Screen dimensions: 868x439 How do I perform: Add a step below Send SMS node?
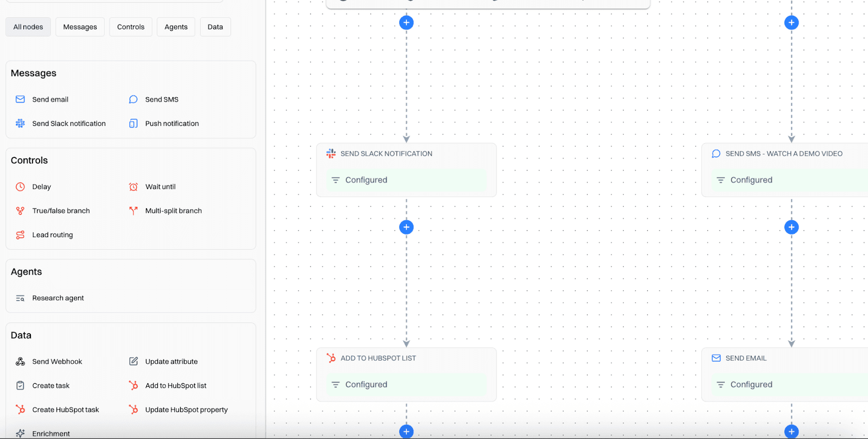click(x=792, y=227)
